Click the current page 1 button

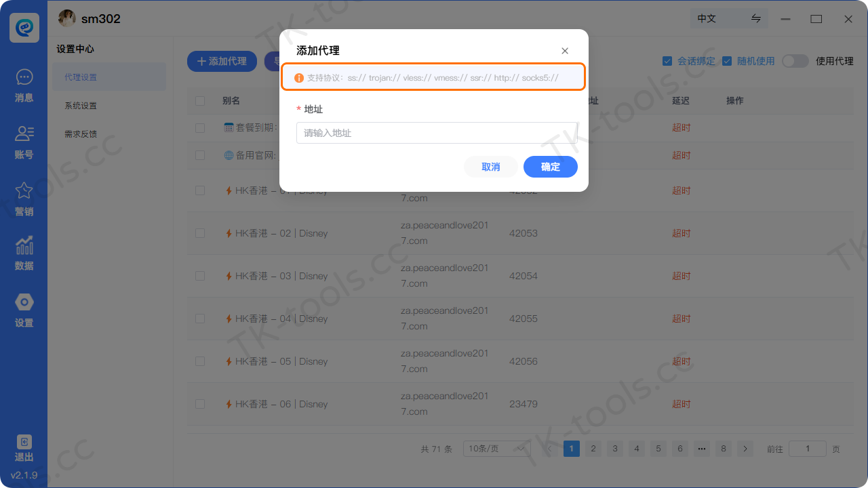pyautogui.click(x=572, y=449)
